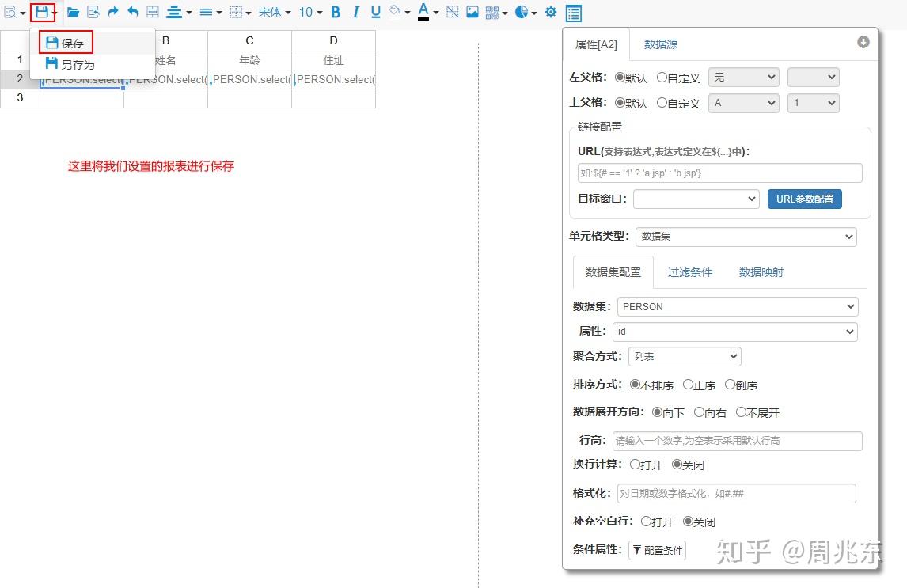907x588 pixels.
Task: Open the 数据集 dropdown showing PERSON
Action: pos(737,306)
